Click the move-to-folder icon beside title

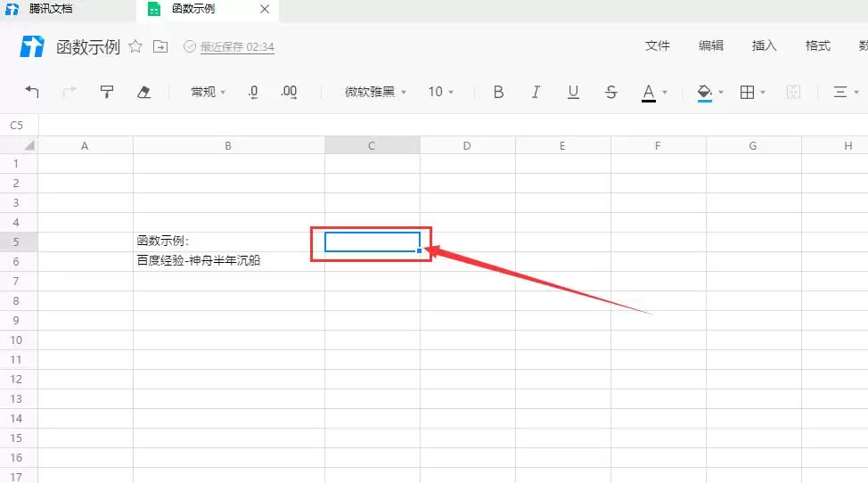coord(160,46)
